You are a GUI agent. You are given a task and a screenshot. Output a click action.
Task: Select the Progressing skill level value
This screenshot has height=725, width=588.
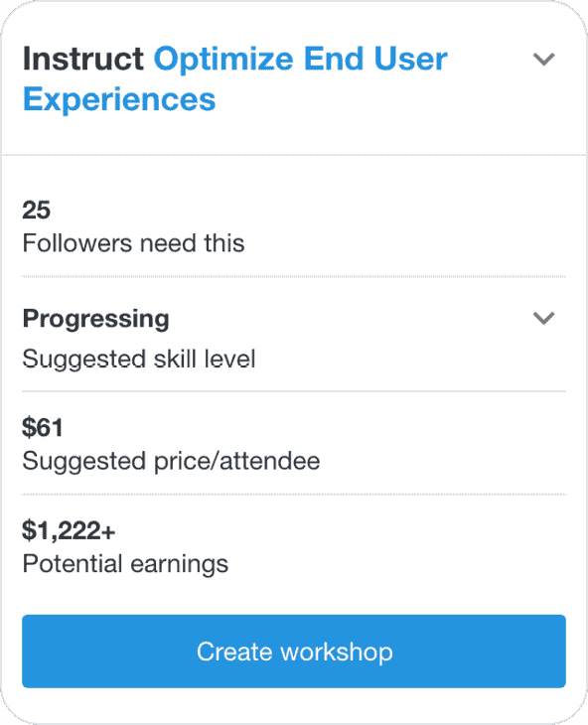[96, 319]
